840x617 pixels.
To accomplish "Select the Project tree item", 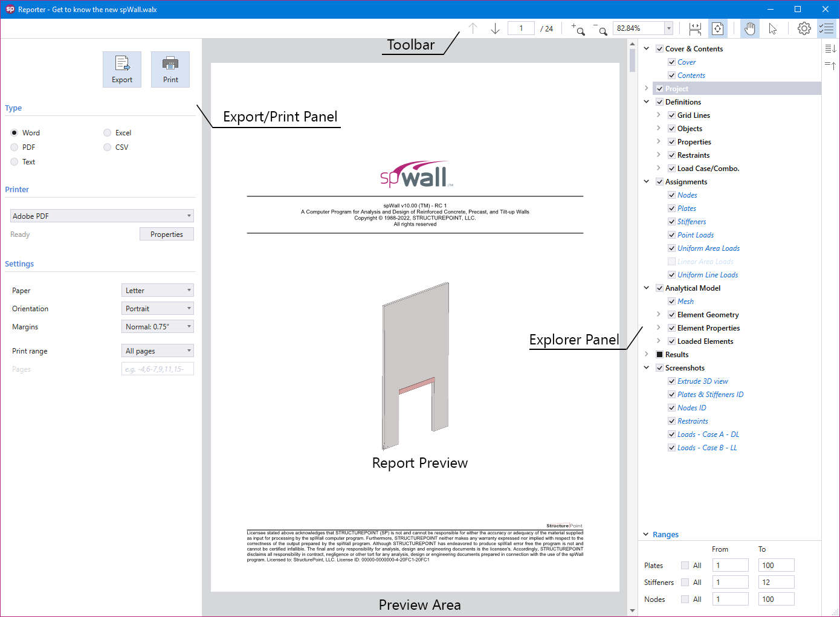I will (x=737, y=89).
